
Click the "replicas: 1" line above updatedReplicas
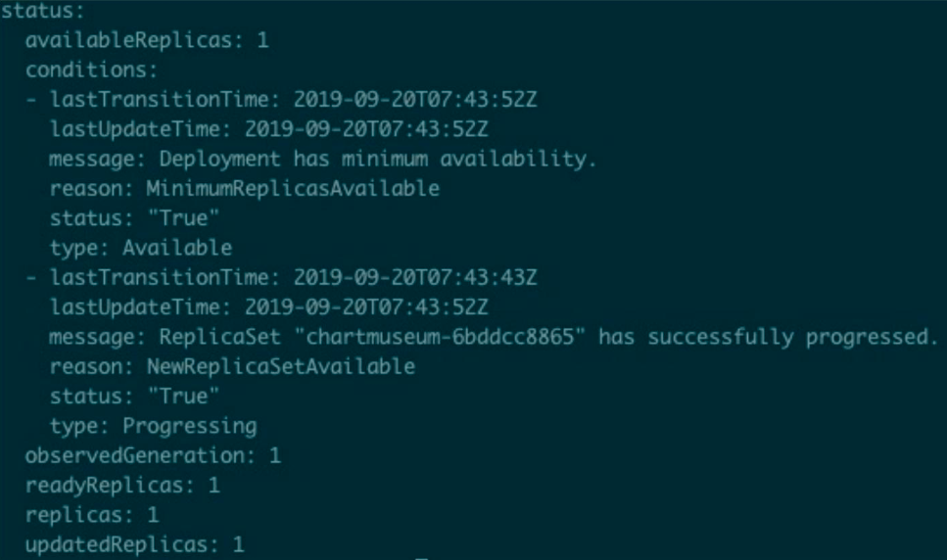(92, 514)
